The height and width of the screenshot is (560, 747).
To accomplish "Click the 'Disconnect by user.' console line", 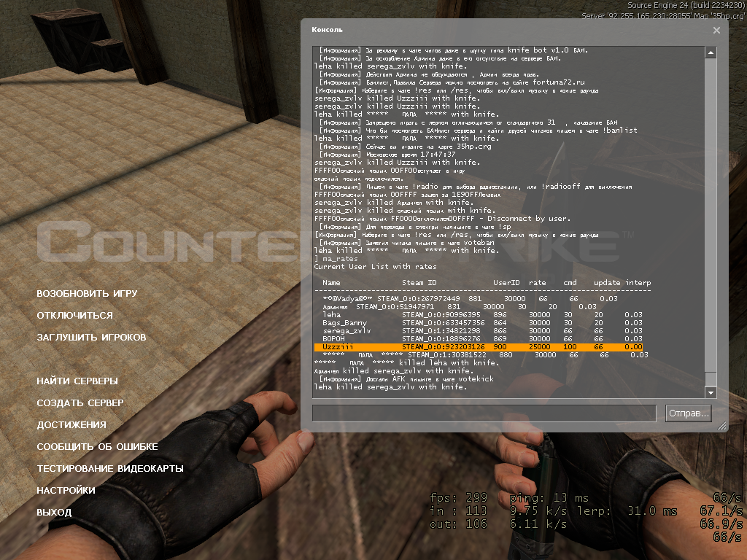I will pos(528,219).
